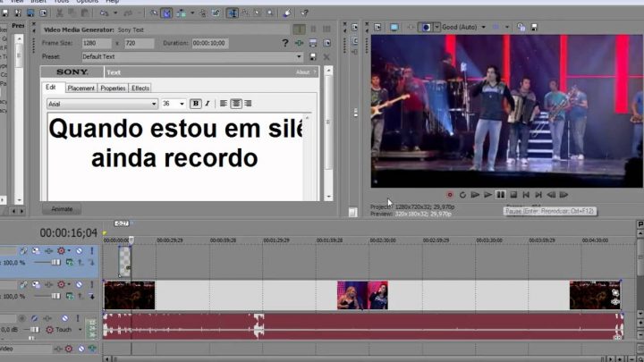Stop the preview playback
This screenshot has width=644, height=362.
pos(513,195)
